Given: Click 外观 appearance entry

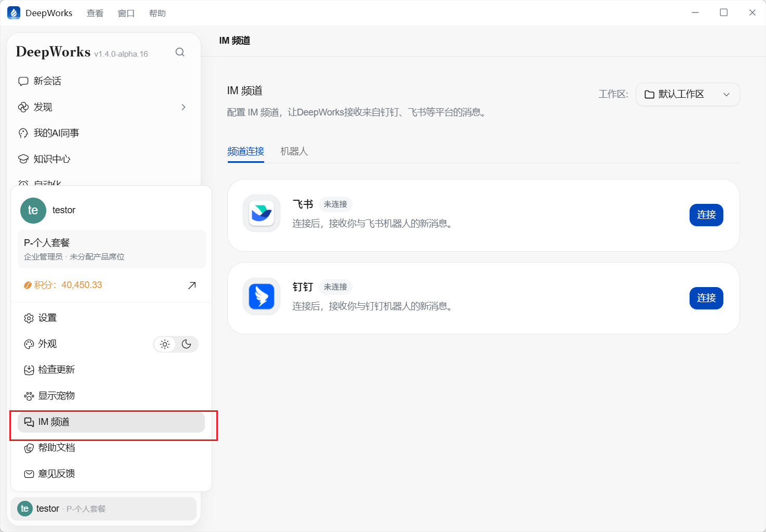Looking at the screenshot, I should coord(41,344).
